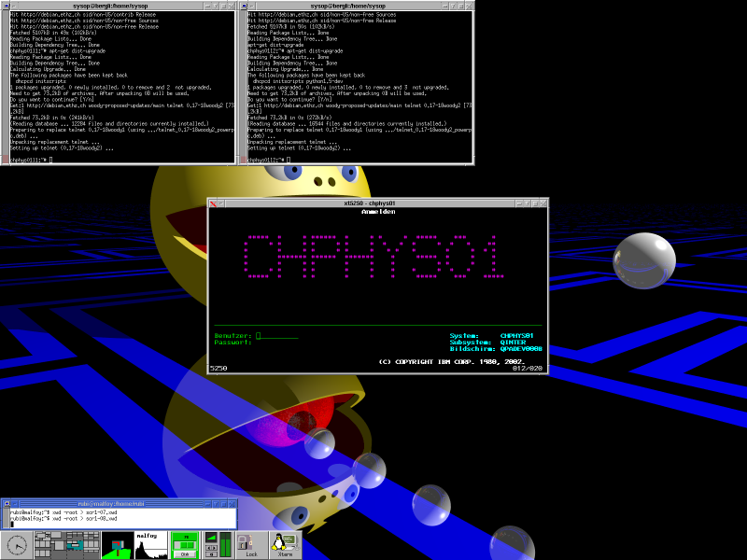Focus the Benutzer input field
This screenshot has width=747, height=560.
coord(277,336)
